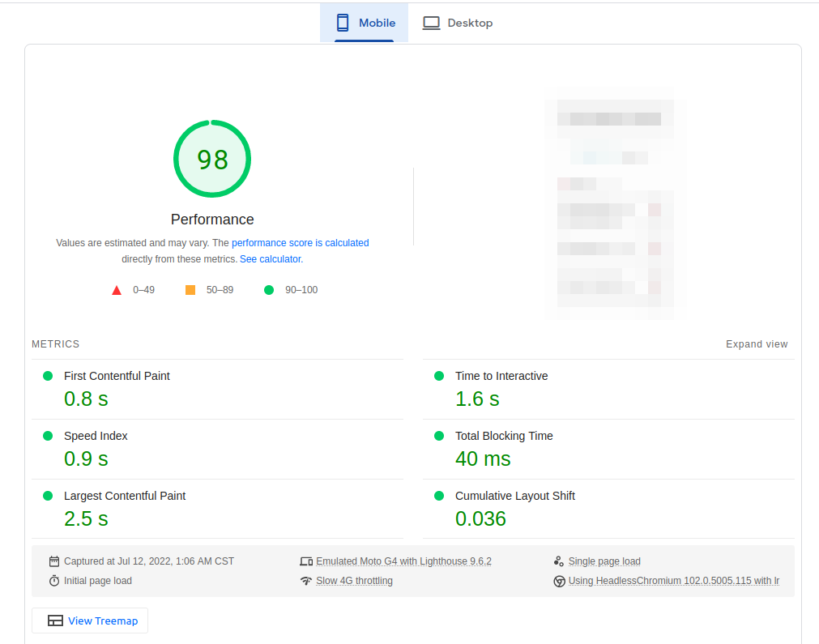819x644 pixels.
Task: Open the 'See calculator' link
Action: (271, 259)
